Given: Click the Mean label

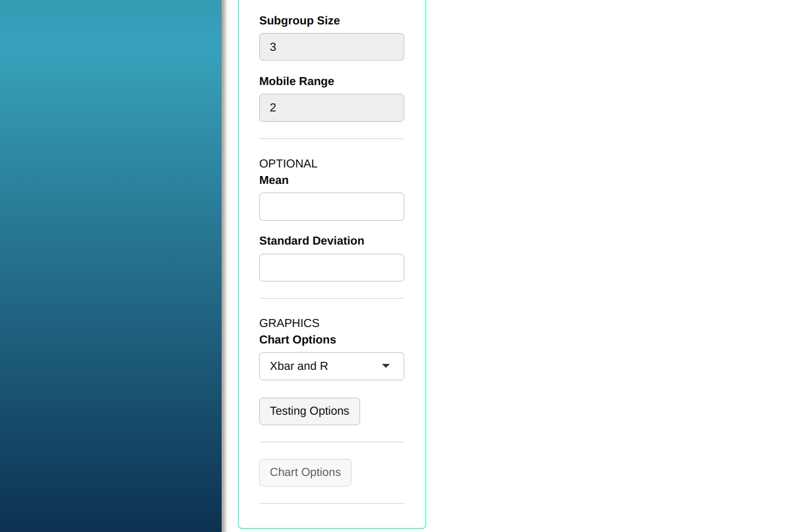Looking at the screenshot, I should (274, 180).
